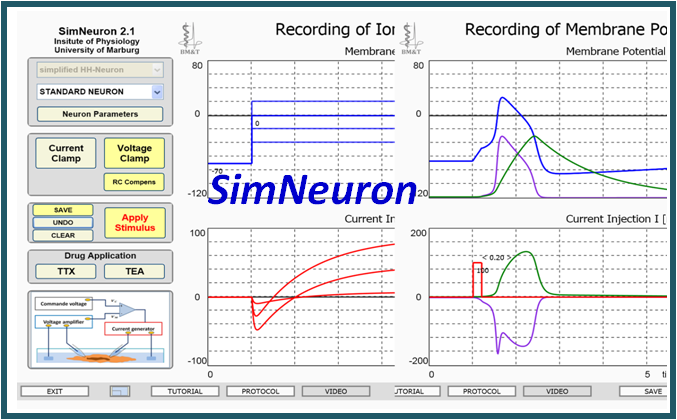Click the 'Commande voltage' box in the diagram
This screenshot has width=677, height=420.
click(63, 304)
